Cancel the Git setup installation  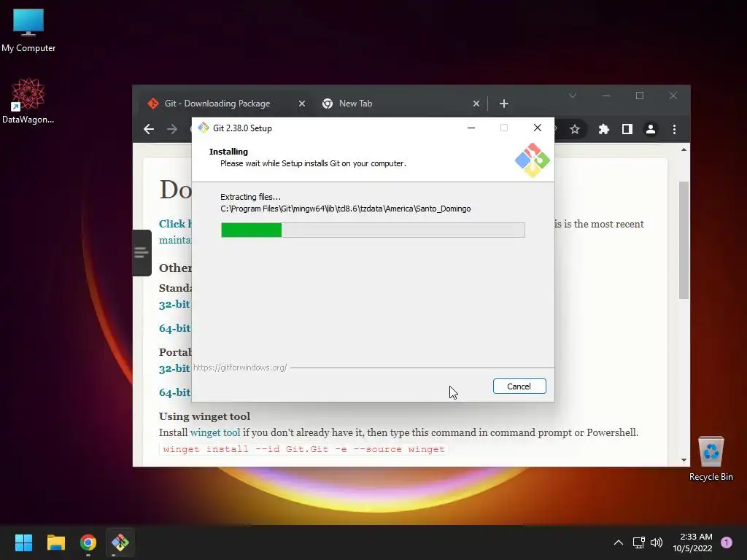(519, 386)
